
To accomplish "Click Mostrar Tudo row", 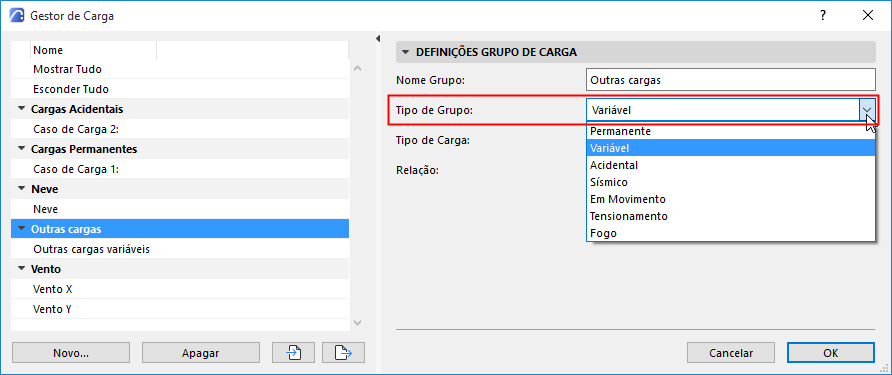I will click(x=180, y=69).
